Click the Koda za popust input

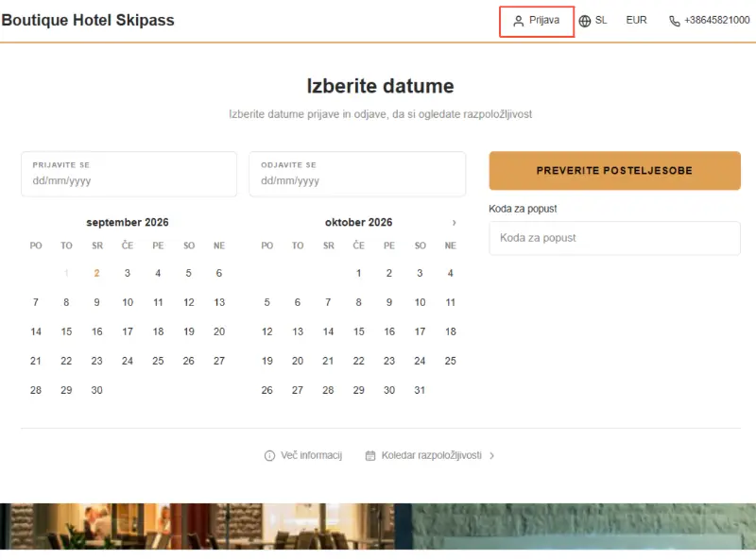(x=615, y=238)
